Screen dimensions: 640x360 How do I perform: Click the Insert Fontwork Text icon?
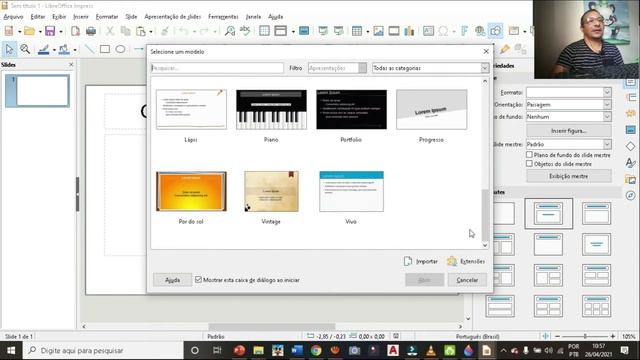pos(464,31)
